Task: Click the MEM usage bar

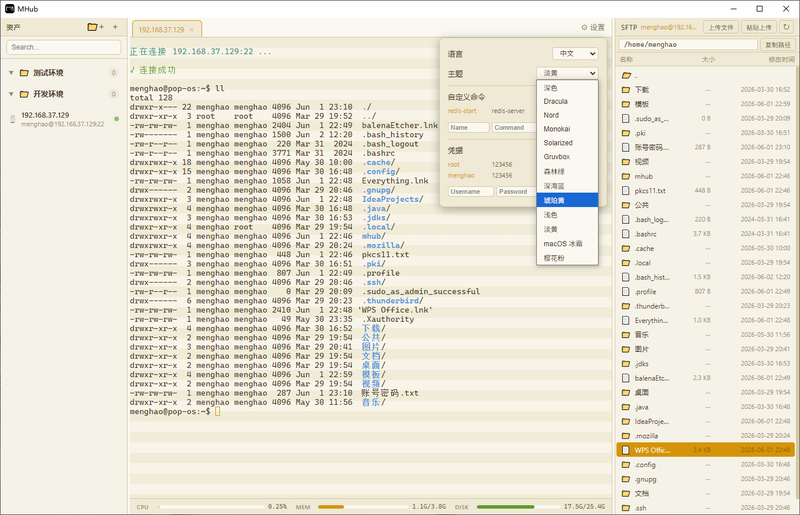Action: click(x=363, y=507)
